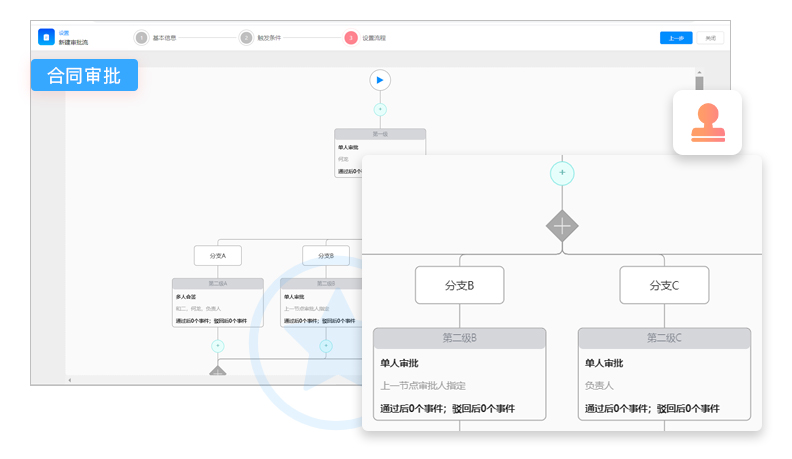Select the 分支A branch node
Image resolution: width=792 pixels, height=459 pixels.
click(218, 256)
